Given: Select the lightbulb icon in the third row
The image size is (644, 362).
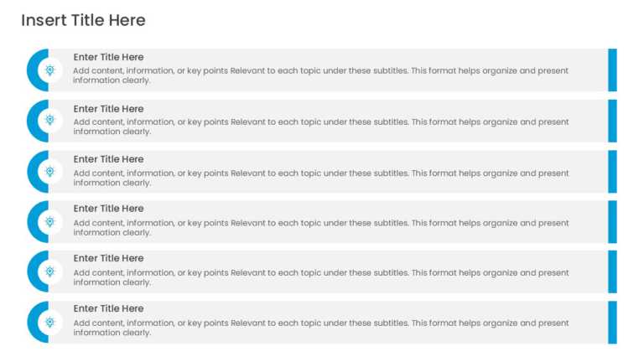Looking at the screenshot, I should 49,171.
